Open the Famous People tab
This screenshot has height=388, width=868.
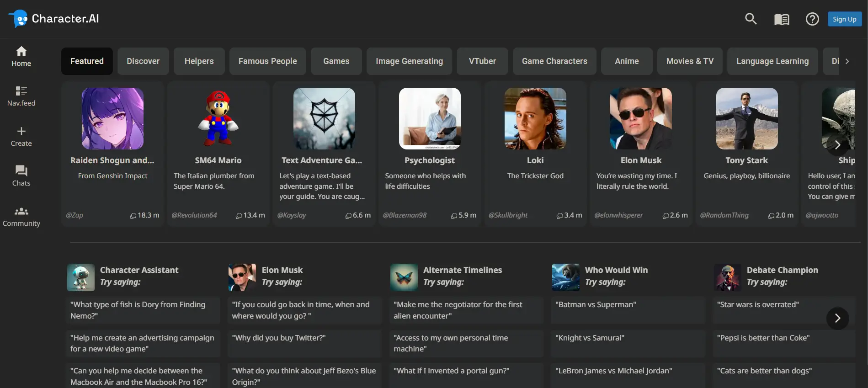click(x=268, y=61)
